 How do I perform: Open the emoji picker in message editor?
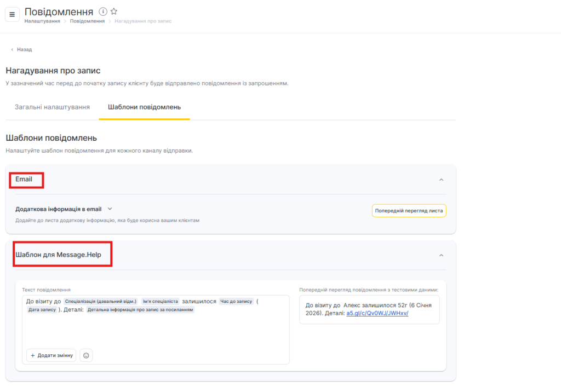pyautogui.click(x=86, y=355)
